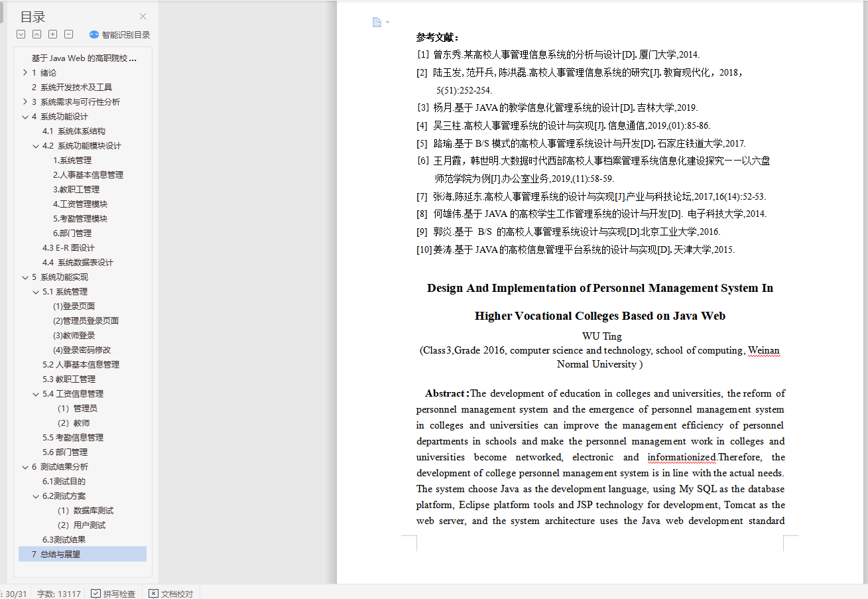Collapse the '4 系统功能设计' section arrow
The height and width of the screenshot is (599, 868).
click(x=25, y=117)
